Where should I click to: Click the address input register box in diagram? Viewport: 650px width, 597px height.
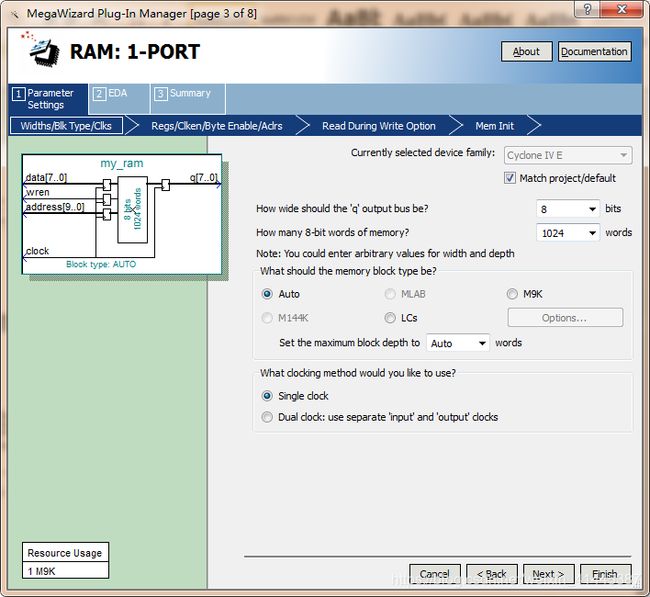pos(107,214)
